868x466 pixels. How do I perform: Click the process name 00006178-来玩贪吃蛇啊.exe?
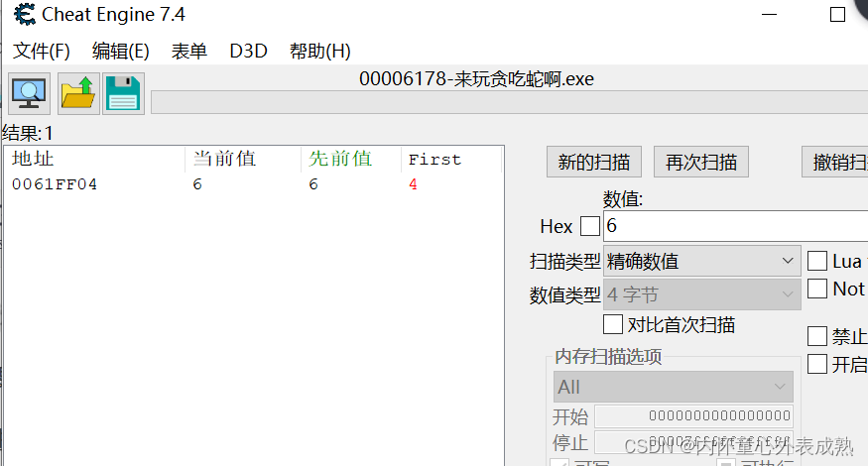coord(476,79)
